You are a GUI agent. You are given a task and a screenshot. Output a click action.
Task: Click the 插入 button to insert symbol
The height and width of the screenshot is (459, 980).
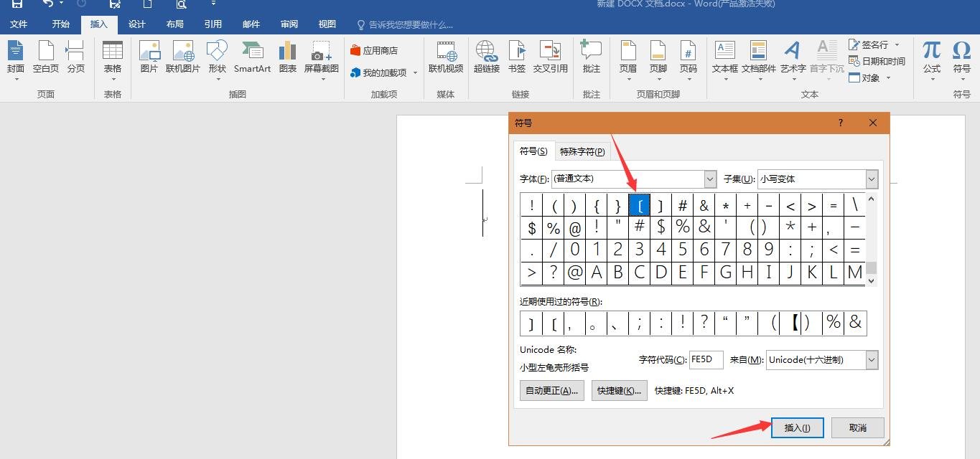tap(797, 427)
